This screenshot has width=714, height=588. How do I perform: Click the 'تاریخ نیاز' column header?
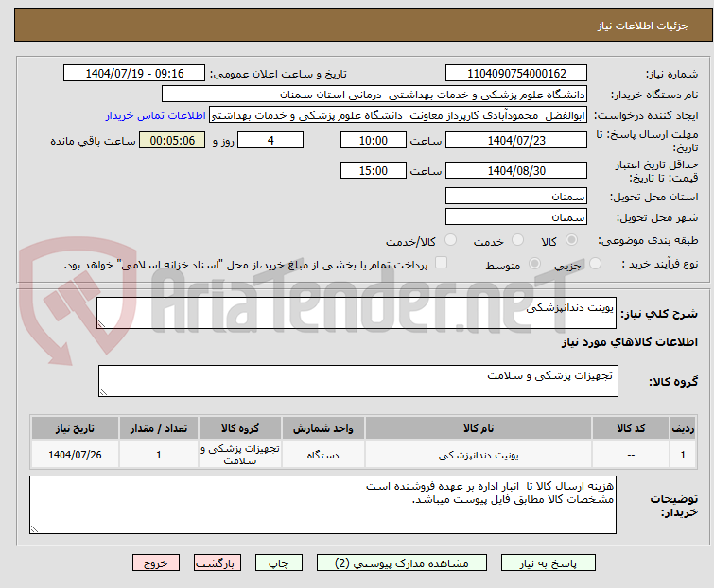75,428
